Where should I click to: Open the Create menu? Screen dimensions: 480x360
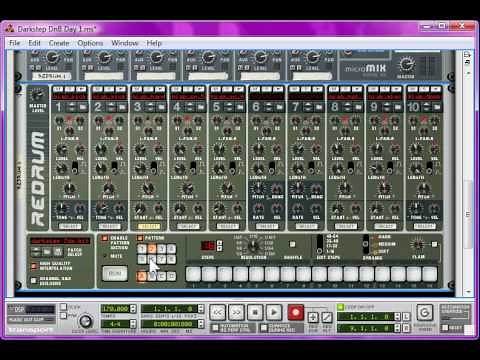(x=59, y=43)
